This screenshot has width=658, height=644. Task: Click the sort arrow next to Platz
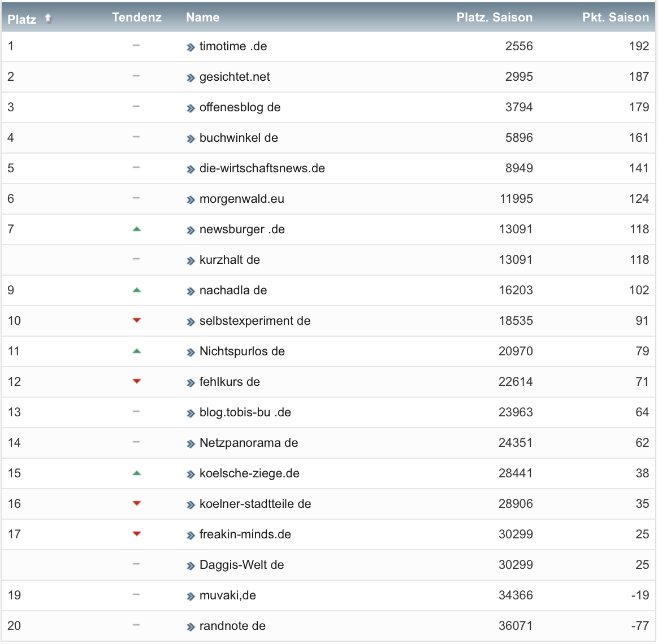(48, 18)
